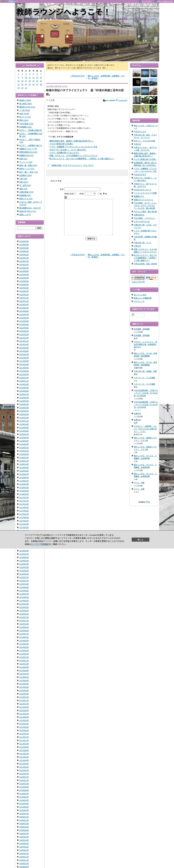Viewport: 174px width, 868px height.
Task: Open the post title 映像の世紀バタフライエフェクト
Action: [x=85, y=92]
